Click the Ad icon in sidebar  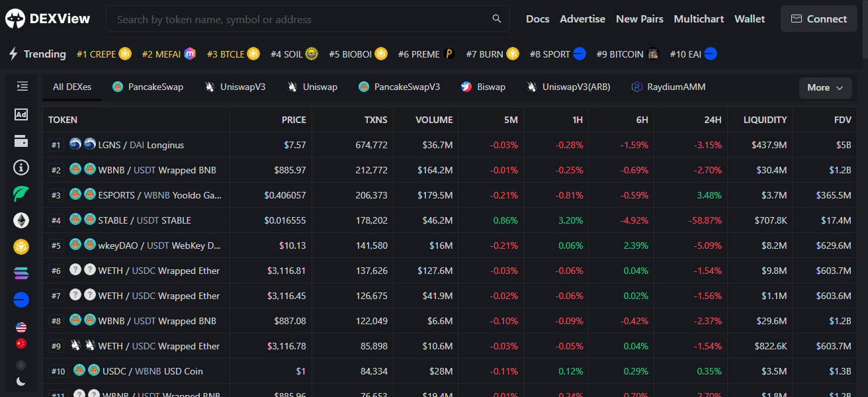click(x=21, y=114)
